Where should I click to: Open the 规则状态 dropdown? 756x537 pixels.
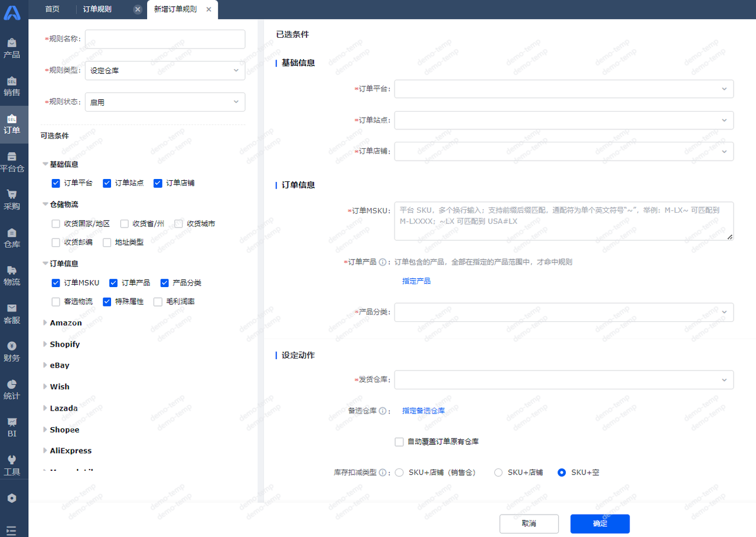pos(165,102)
